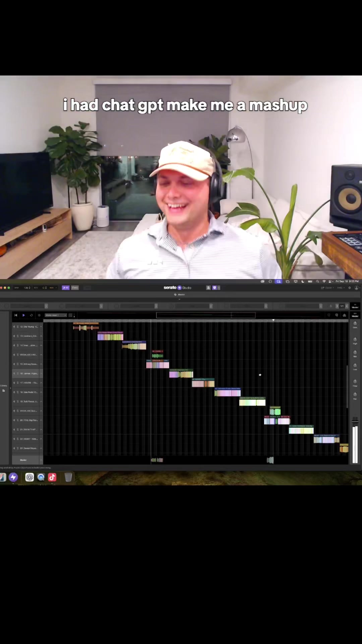The width and height of the screenshot is (362, 644).
Task: Click the Mix panel button
Action: [x=75, y=288]
